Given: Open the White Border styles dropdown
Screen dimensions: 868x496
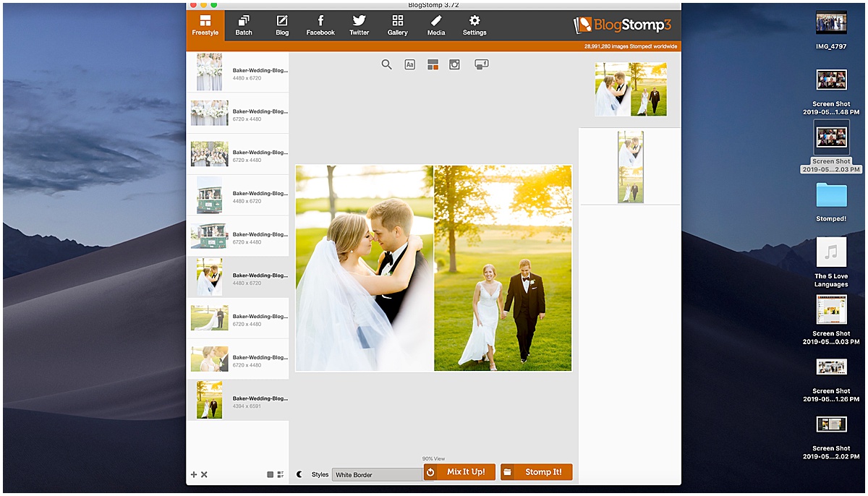Looking at the screenshot, I should click(377, 475).
